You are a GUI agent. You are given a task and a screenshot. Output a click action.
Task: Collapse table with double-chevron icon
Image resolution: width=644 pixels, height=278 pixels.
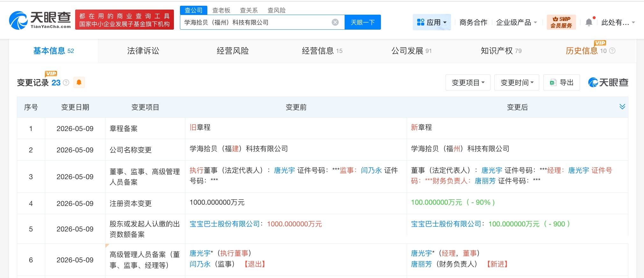(x=622, y=107)
